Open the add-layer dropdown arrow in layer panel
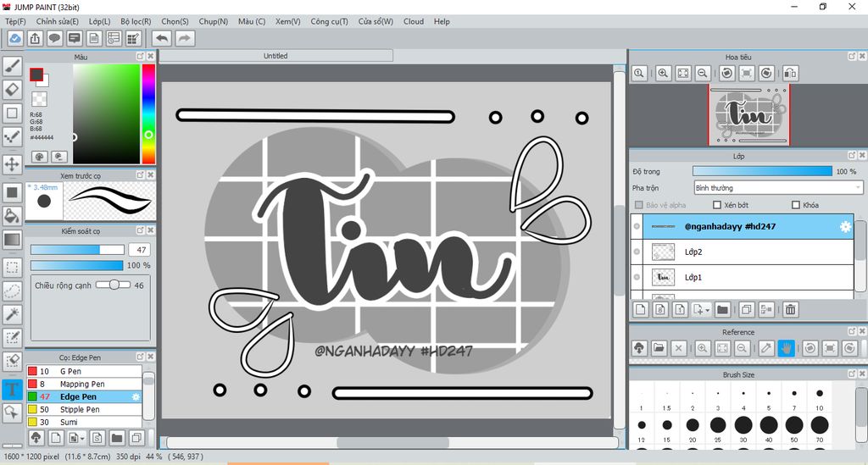 point(708,311)
